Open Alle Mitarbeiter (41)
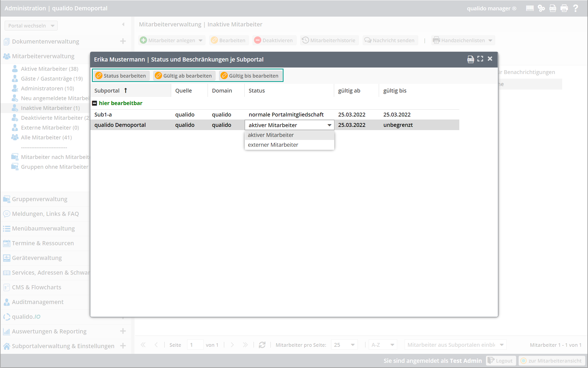588x368 pixels. 46,137
